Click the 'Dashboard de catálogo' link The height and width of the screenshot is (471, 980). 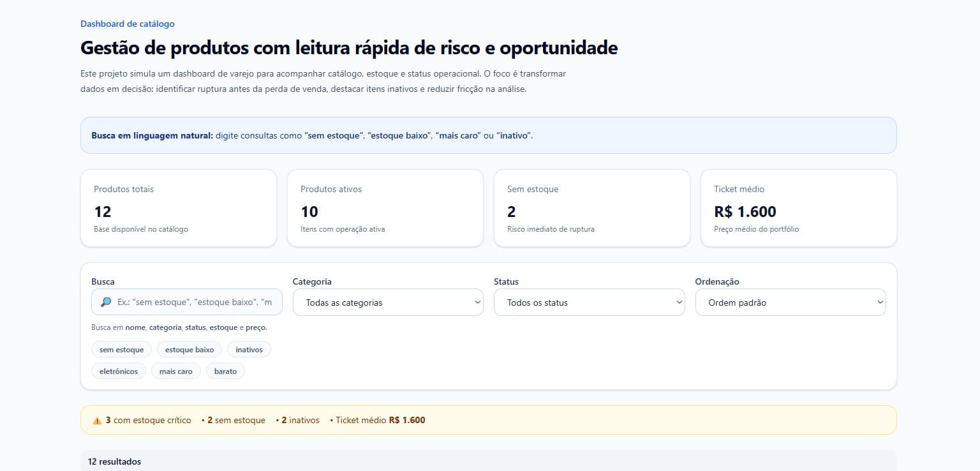coord(127,24)
